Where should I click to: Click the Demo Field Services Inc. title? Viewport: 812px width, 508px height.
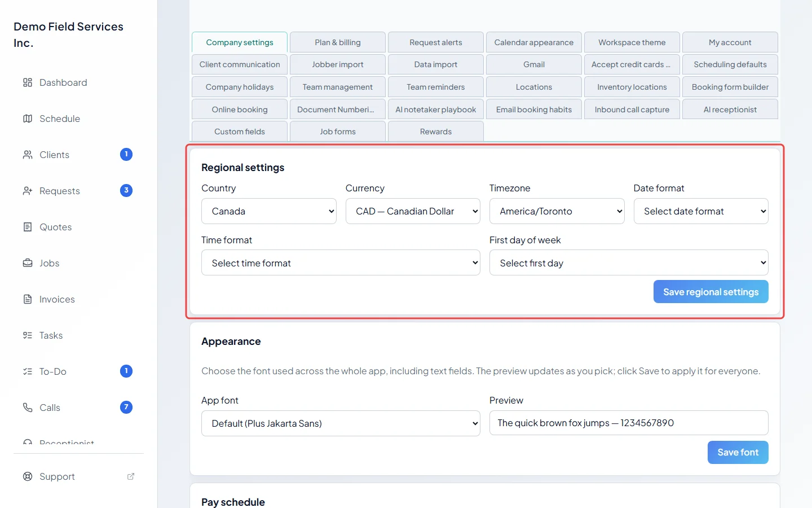coord(69,34)
